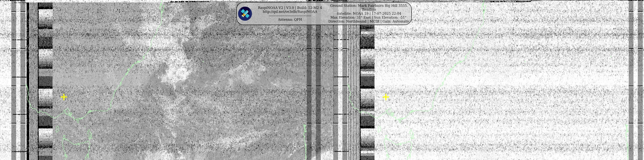Click the Satellite: NOAA 19 label

(353, 13)
